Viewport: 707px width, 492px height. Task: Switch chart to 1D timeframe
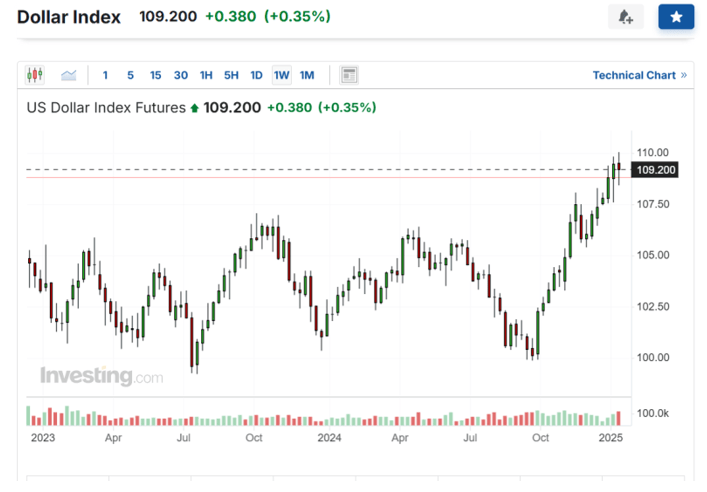pos(256,75)
